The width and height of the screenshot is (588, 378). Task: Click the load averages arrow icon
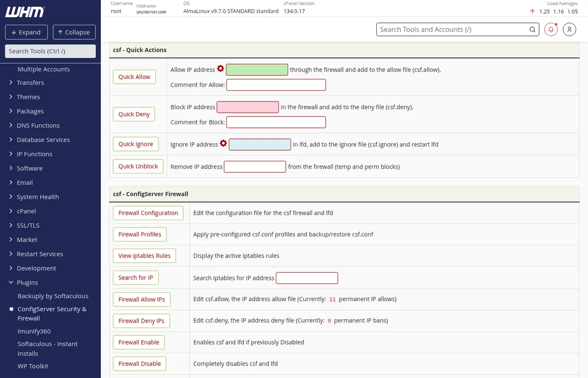[x=533, y=11]
